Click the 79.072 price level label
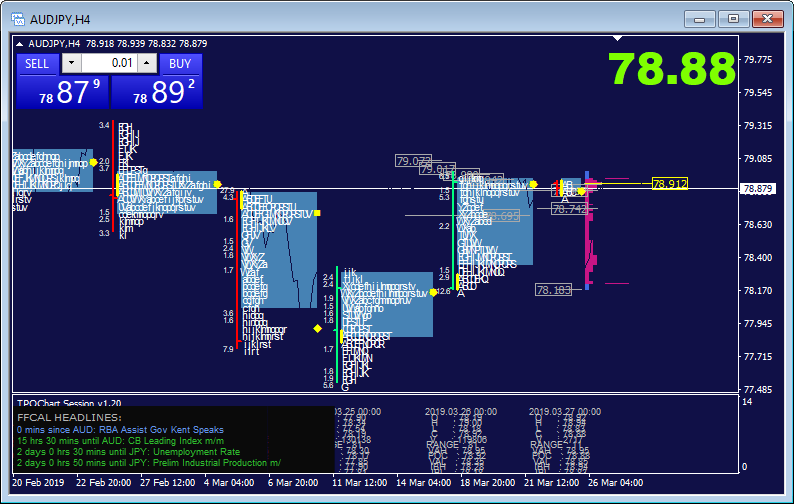794x504 pixels. 413,161
